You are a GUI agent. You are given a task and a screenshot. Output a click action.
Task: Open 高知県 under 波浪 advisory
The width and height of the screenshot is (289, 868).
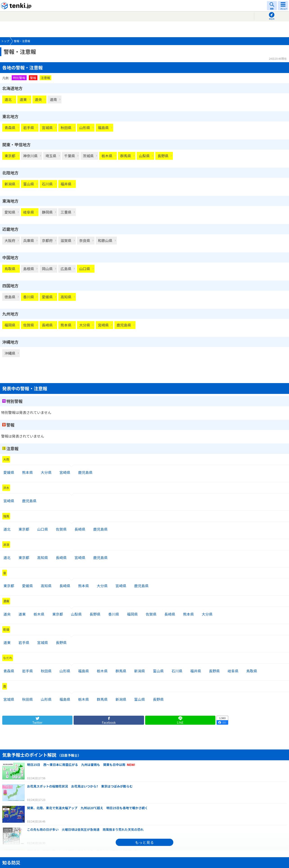pos(42,558)
